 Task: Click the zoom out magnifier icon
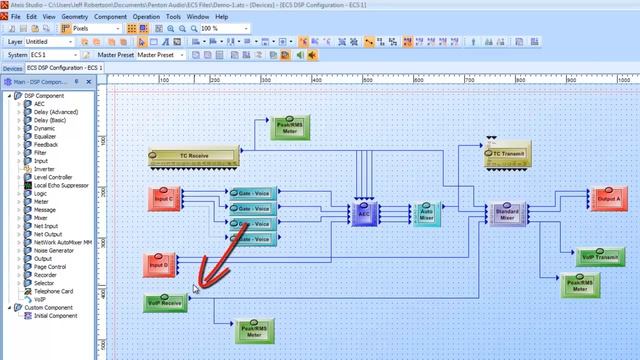coord(182,29)
